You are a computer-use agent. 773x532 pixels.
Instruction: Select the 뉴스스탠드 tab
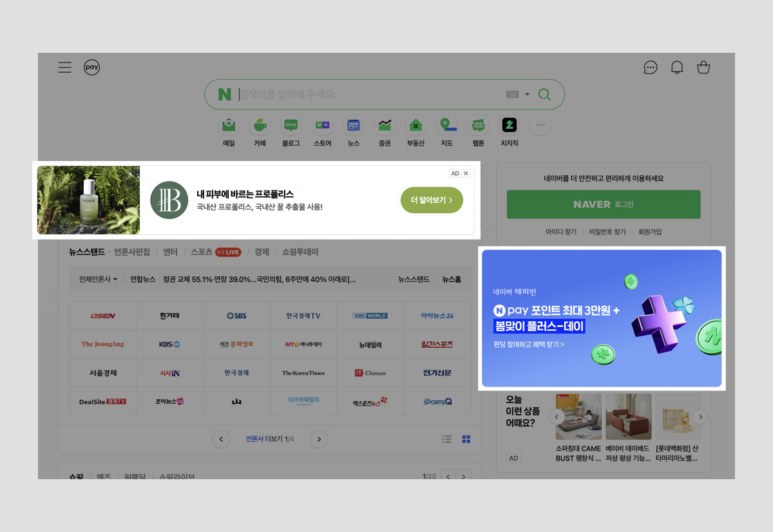coord(87,252)
